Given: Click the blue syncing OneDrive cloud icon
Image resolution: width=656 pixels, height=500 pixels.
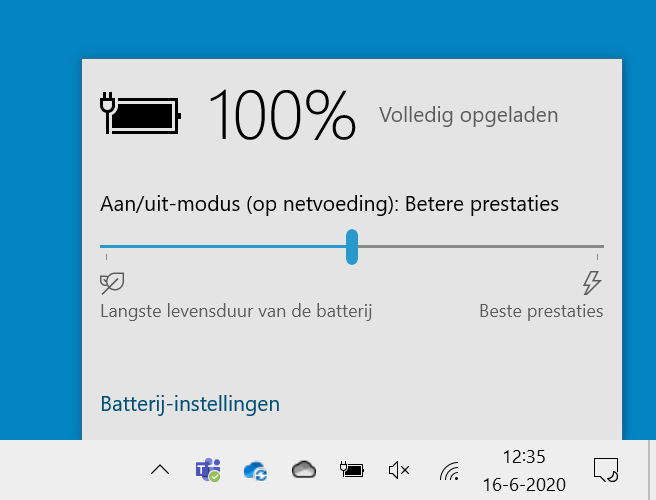Looking at the screenshot, I should (256, 470).
